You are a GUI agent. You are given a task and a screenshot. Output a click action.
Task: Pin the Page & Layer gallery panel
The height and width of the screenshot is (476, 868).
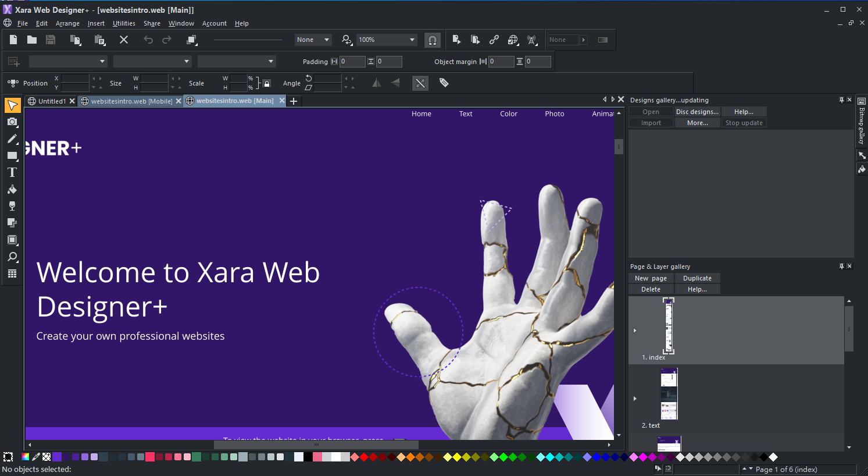[841, 267]
